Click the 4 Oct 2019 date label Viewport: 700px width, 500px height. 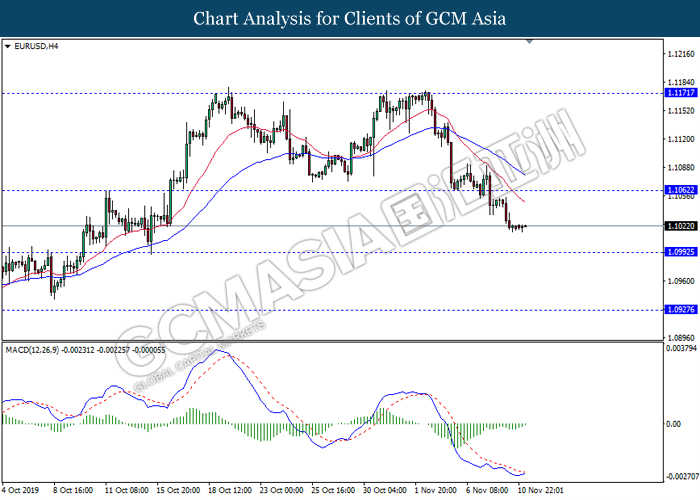pyautogui.click(x=20, y=491)
